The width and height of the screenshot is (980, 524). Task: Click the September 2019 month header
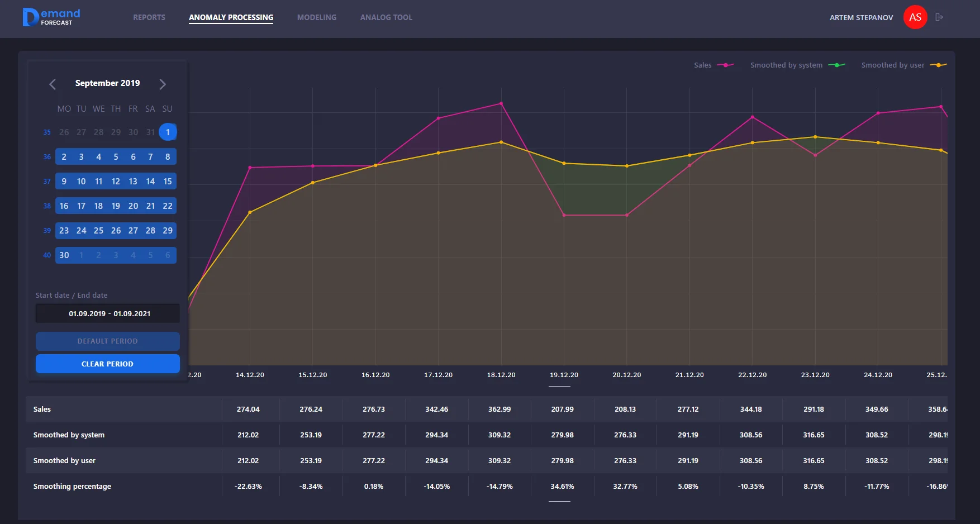coord(107,83)
